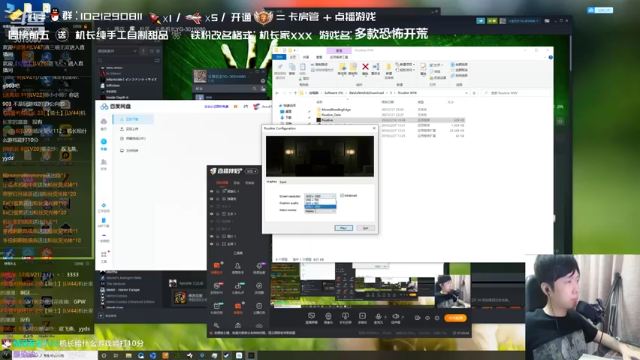Click the Move to icon in Explorer ribbon
The height and width of the screenshot is (360, 640).
point(342,67)
